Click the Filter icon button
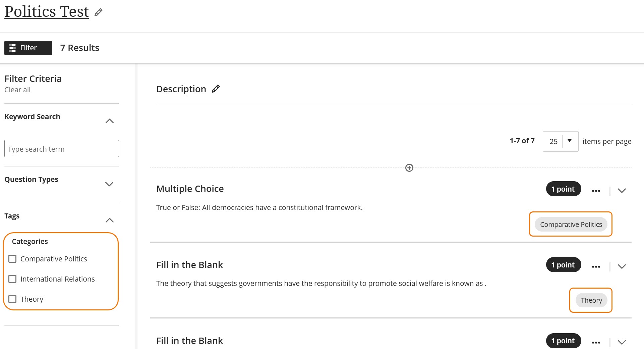Screen dimensions: 644x349 pyautogui.click(x=28, y=48)
